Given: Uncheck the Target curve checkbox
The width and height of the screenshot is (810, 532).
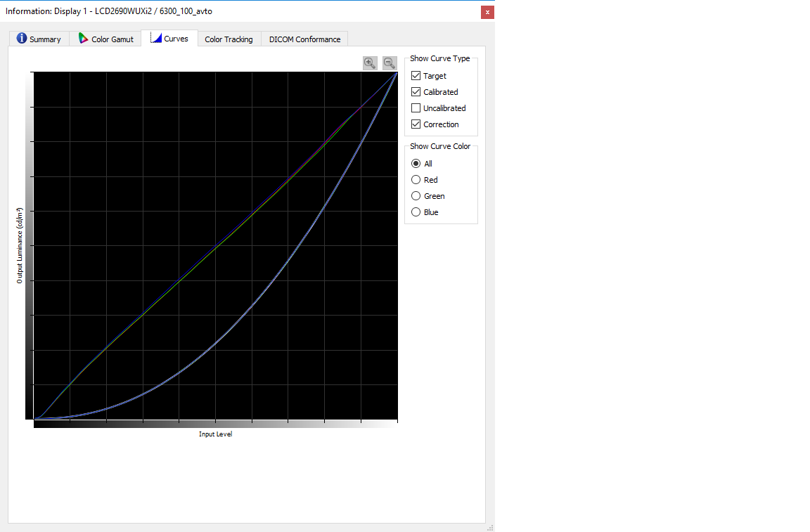Looking at the screenshot, I should (416, 75).
